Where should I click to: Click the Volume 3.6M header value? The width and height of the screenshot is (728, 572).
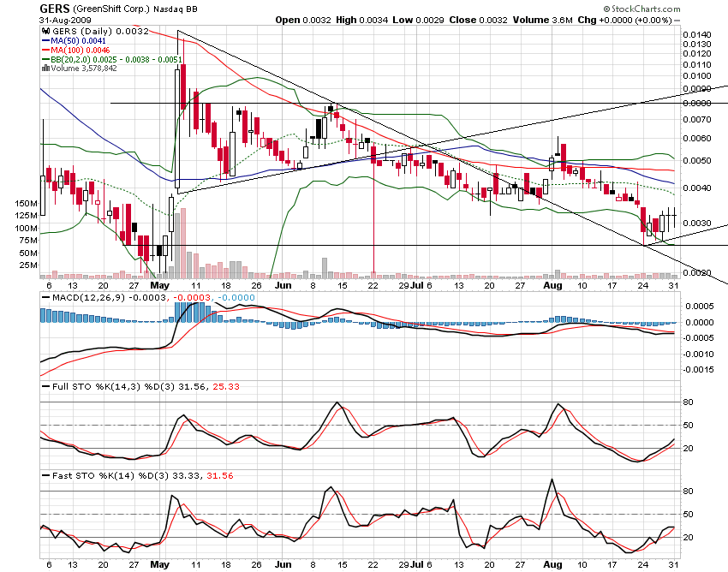(x=543, y=20)
